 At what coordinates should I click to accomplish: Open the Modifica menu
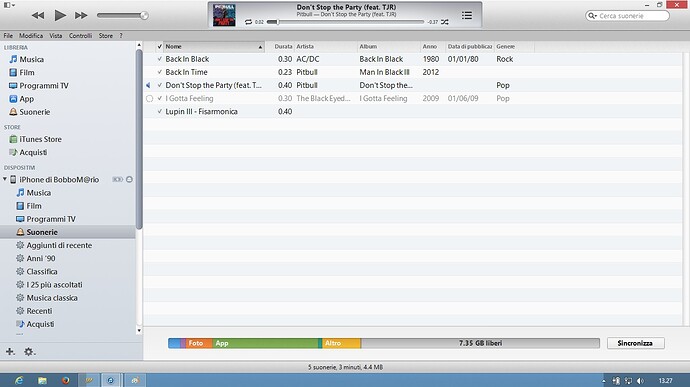(31, 36)
